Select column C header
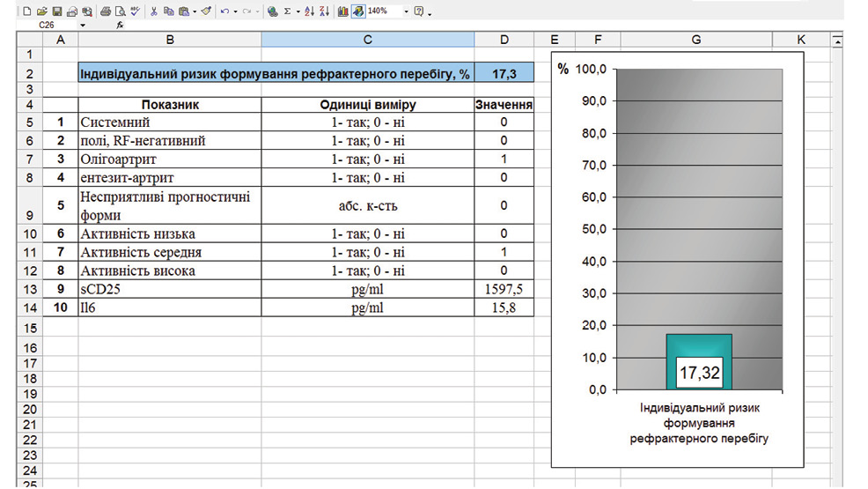Viewport: 868px width, 489px height. (368, 40)
